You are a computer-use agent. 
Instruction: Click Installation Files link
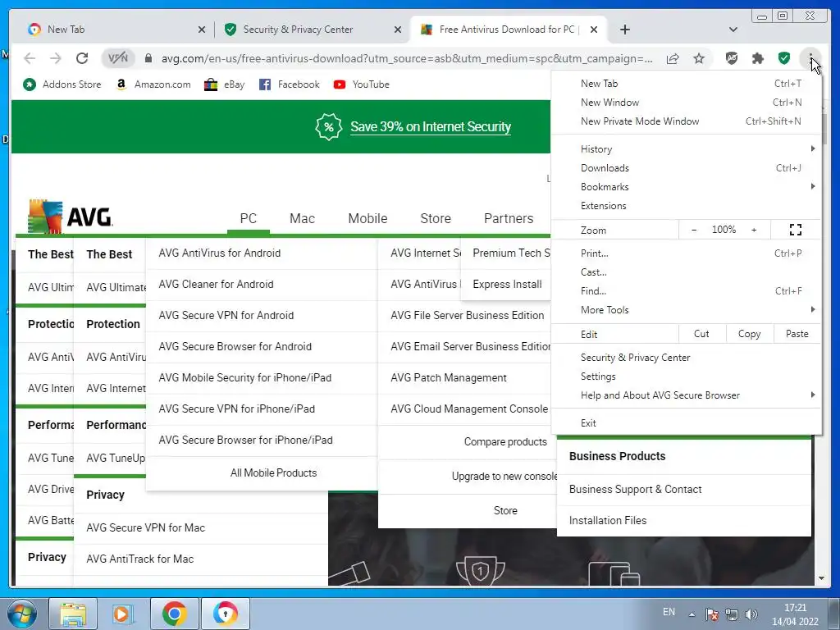tap(608, 520)
